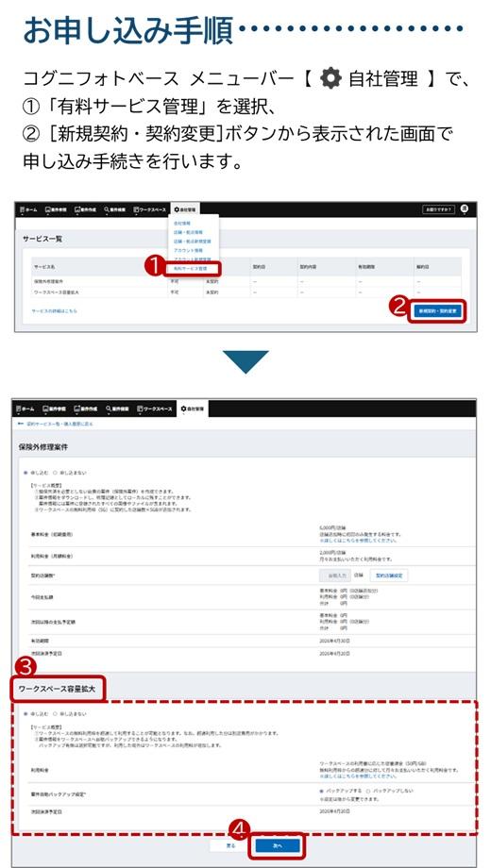Viewport: 491px width, 868px height.
Task: Click 詳しくはこちら link in ワークスペース 利用料金 row
Action: tap(358, 776)
